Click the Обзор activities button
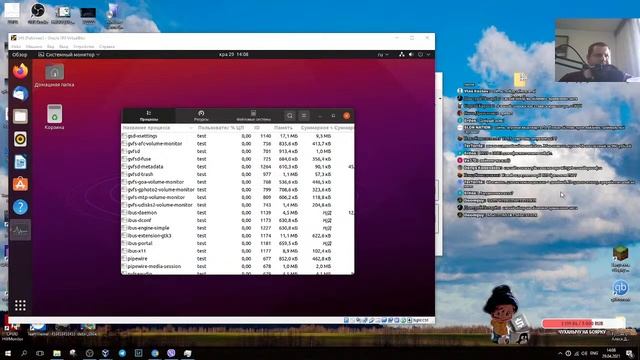 point(20,54)
